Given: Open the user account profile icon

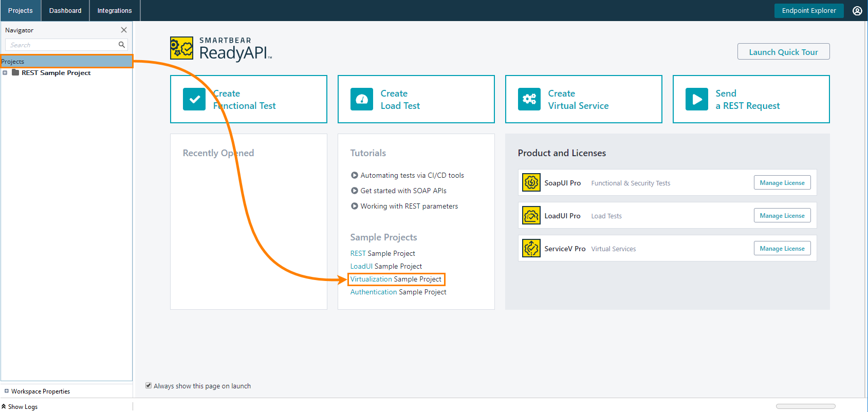Looking at the screenshot, I should (857, 11).
